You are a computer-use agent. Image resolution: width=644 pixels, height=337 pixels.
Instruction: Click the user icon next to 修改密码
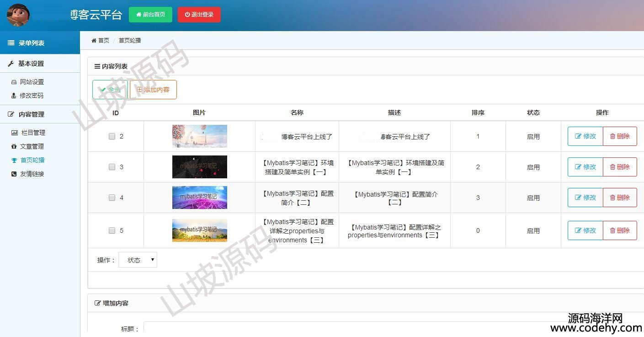(x=14, y=96)
